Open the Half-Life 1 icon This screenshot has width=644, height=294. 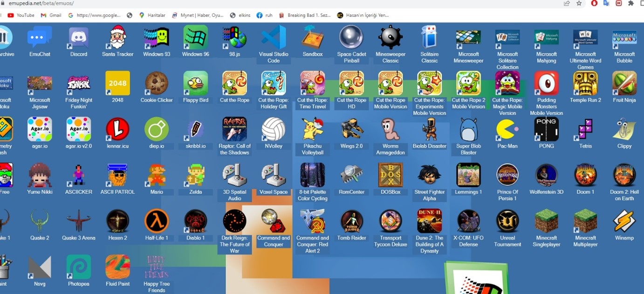click(157, 221)
